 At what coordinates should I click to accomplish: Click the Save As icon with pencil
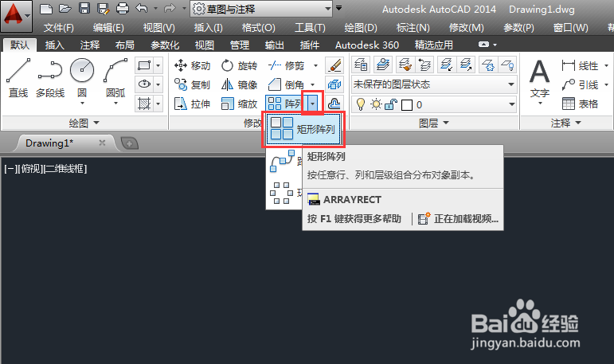(104, 9)
